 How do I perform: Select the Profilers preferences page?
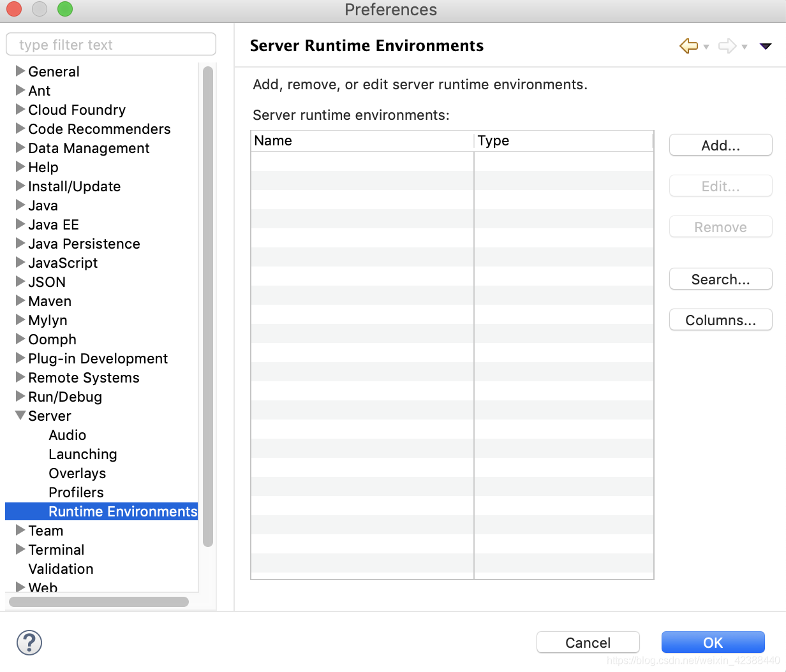click(x=76, y=492)
